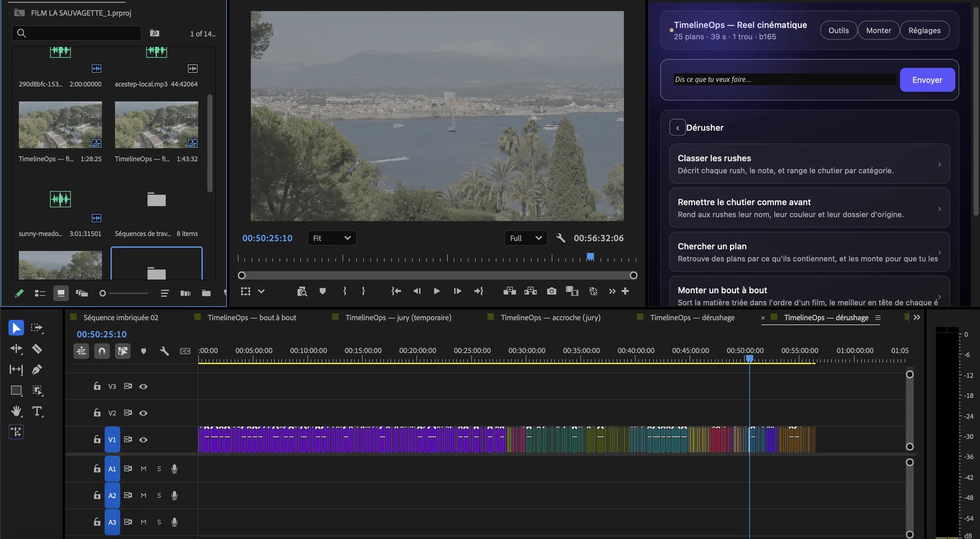
Task: Click the Monter button
Action: click(878, 30)
